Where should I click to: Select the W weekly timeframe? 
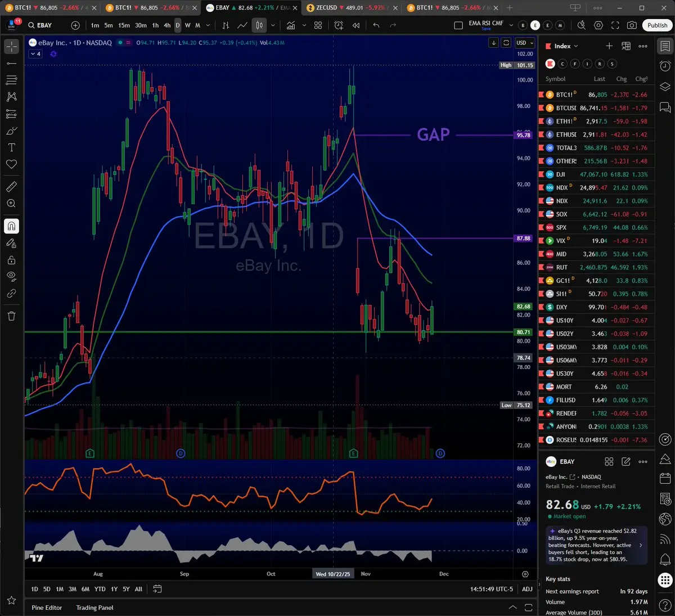(x=188, y=25)
